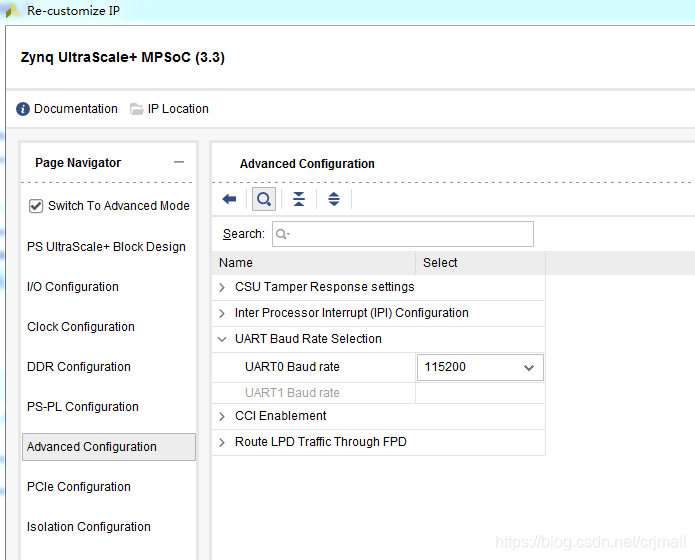Go to Clock Configuration page
The height and width of the screenshot is (560, 695).
pos(81,327)
